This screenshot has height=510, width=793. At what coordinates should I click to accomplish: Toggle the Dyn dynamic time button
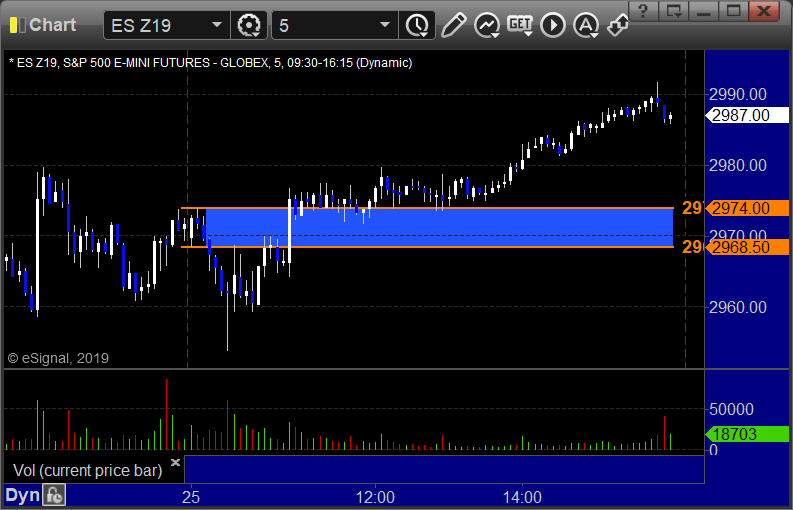pos(23,496)
